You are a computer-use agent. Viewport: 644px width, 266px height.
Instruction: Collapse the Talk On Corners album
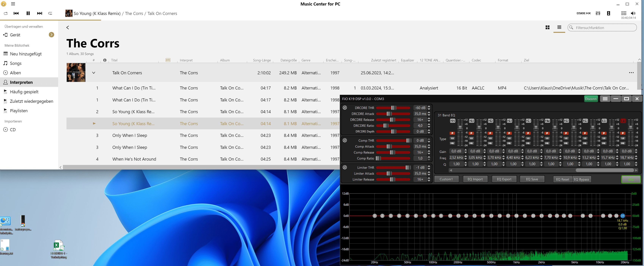tap(94, 73)
